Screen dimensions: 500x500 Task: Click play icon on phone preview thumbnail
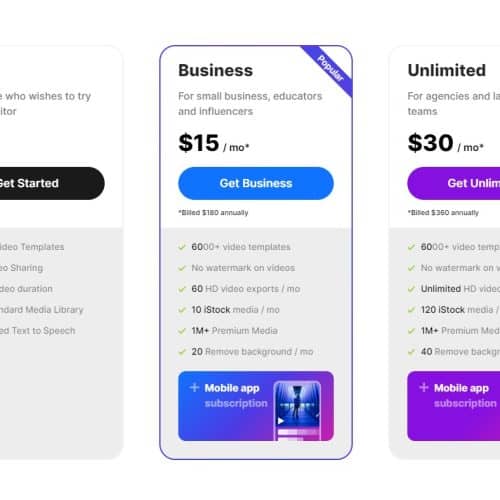(281, 421)
